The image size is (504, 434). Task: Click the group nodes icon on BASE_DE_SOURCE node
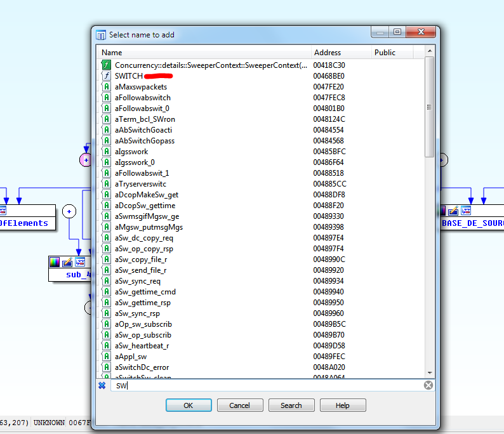(466, 211)
